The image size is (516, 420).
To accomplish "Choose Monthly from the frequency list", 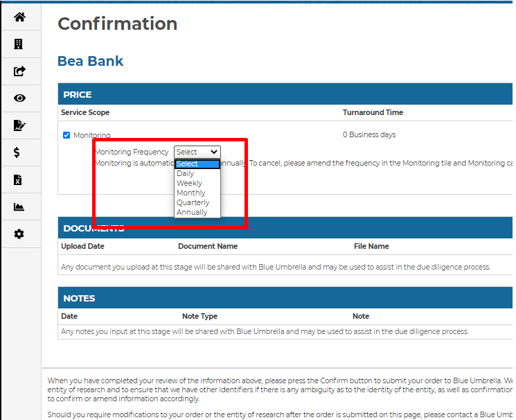I will point(190,193).
